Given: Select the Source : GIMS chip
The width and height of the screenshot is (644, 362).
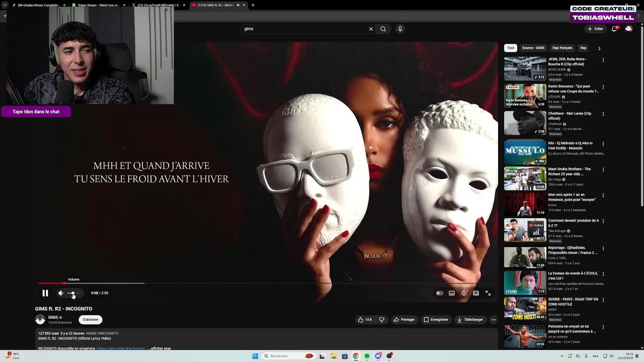Looking at the screenshot, I should coord(533,48).
